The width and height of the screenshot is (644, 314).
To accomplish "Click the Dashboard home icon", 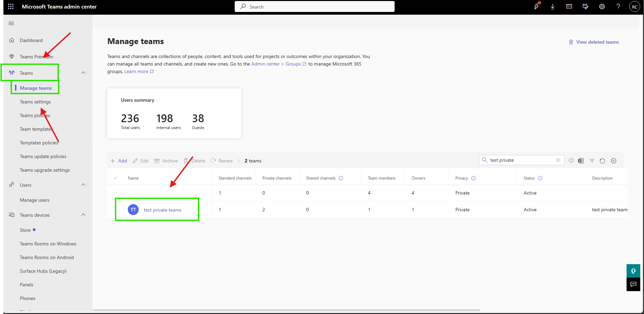I will click(x=12, y=40).
